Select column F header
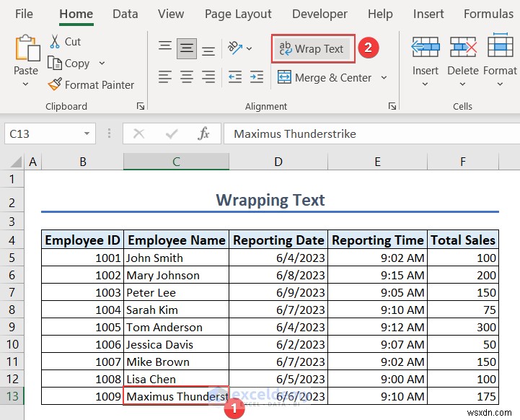Viewport: 520px width, 420px height. 463,162
